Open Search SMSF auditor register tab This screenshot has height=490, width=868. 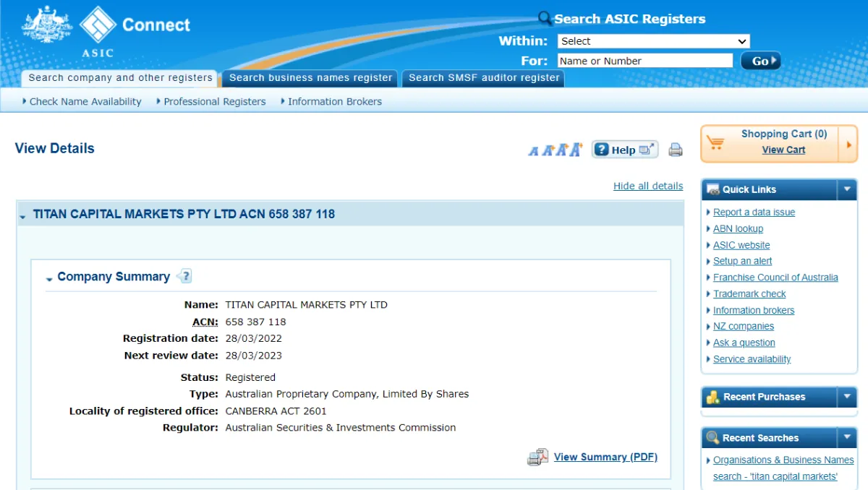pos(484,78)
